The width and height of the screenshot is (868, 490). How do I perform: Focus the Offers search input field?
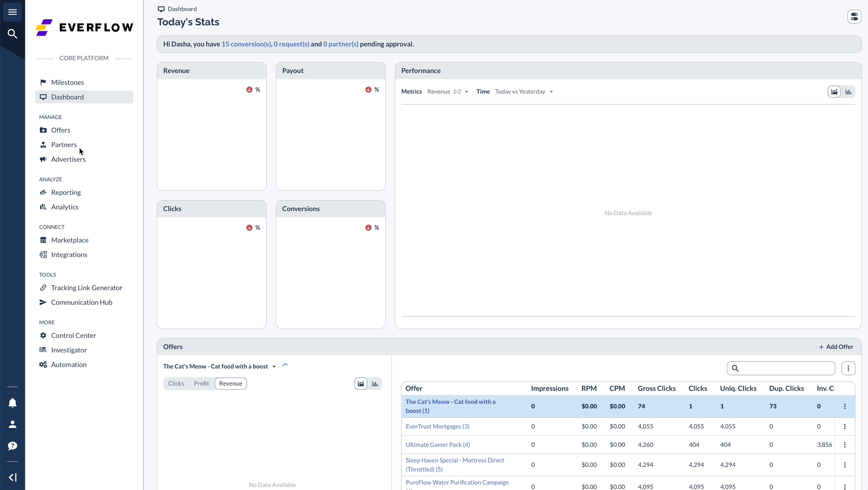781,368
